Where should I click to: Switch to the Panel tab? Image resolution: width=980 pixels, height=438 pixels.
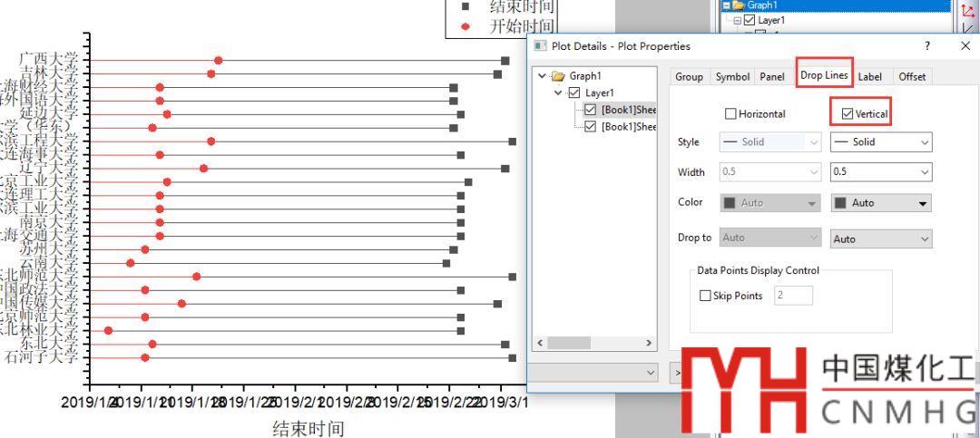tap(772, 76)
